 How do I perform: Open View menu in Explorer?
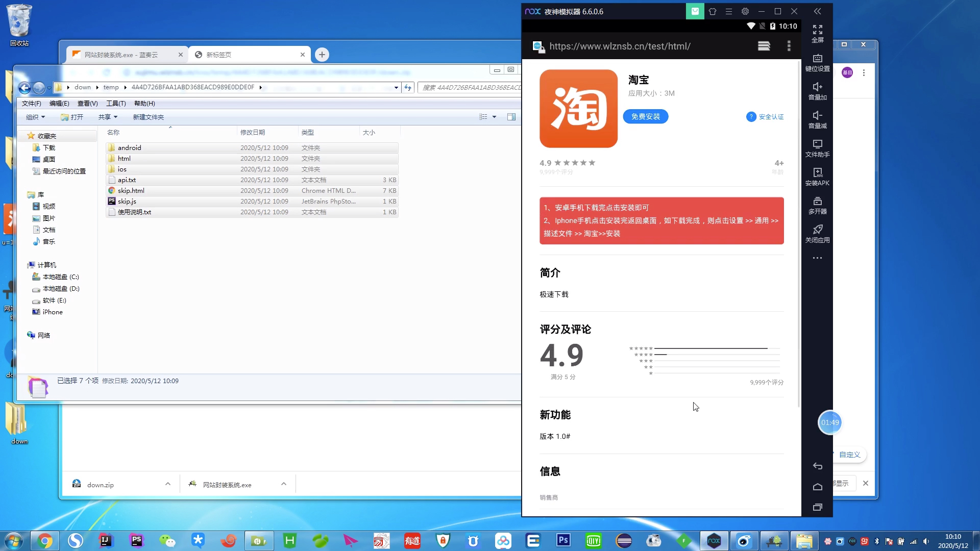87,104
